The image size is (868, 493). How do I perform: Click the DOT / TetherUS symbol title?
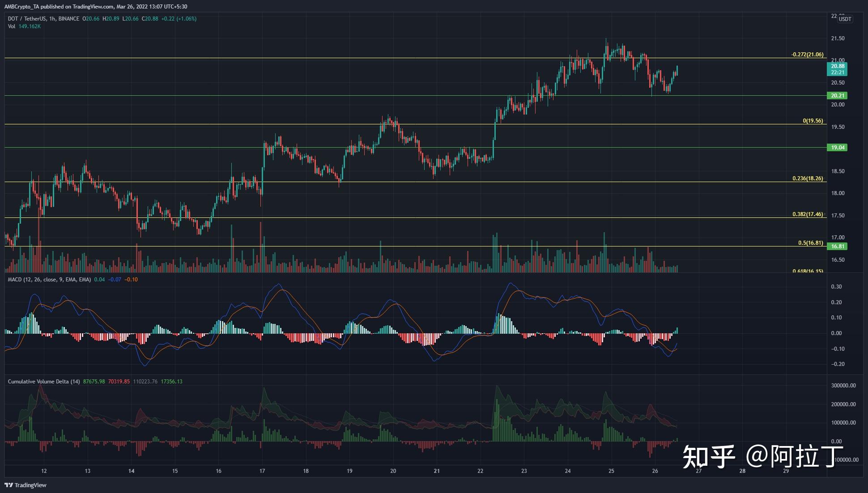(x=27, y=19)
